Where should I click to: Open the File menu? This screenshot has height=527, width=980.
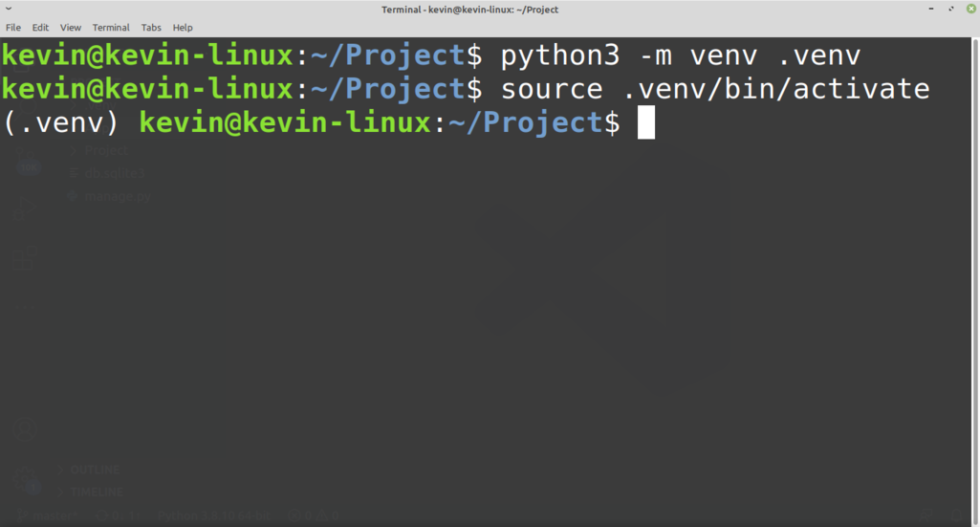(13, 28)
